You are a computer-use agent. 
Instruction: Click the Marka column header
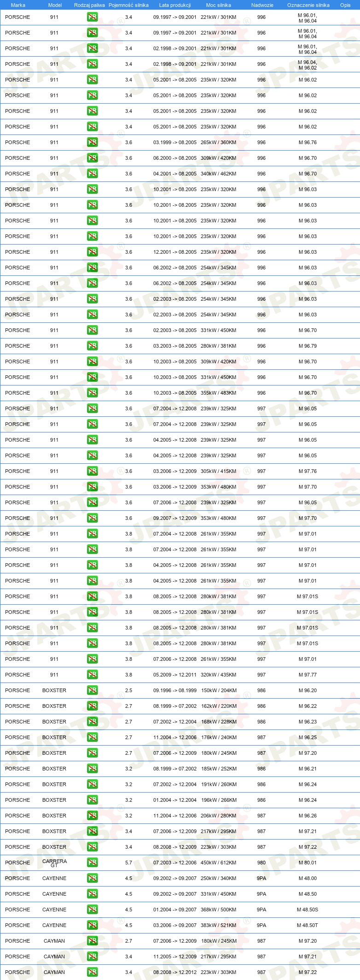[18, 5]
